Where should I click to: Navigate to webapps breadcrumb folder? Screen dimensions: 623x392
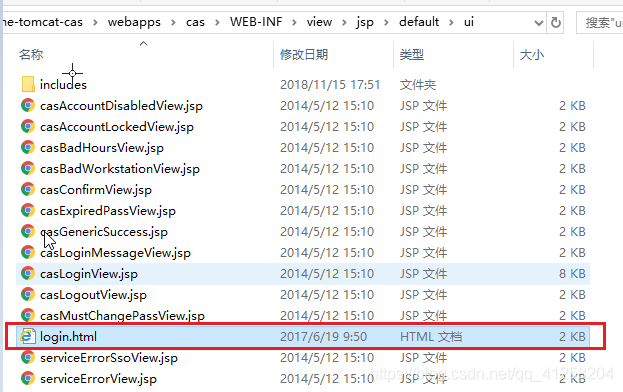134,22
